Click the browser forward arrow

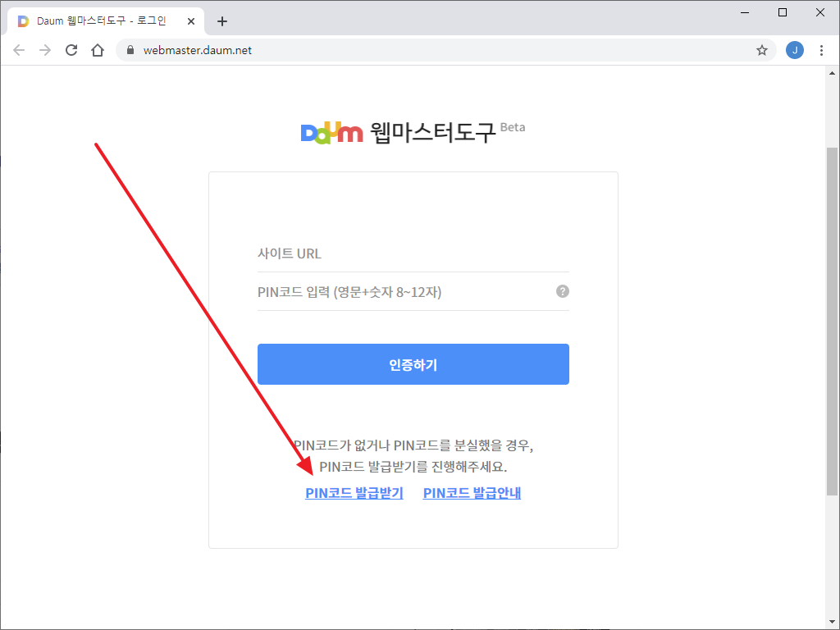pos(45,50)
